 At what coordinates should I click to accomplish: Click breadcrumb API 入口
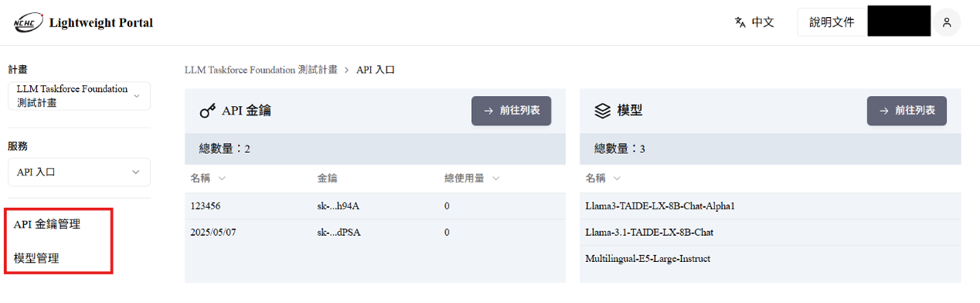375,70
